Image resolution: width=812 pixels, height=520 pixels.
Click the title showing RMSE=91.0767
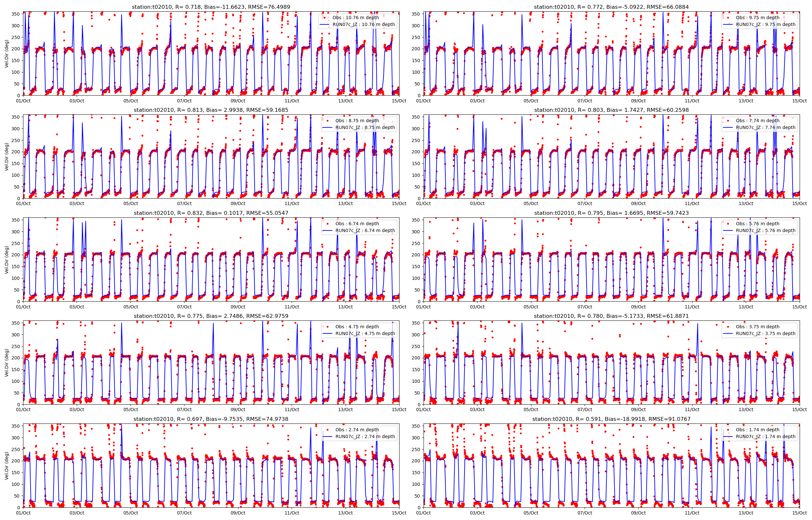tap(611, 419)
